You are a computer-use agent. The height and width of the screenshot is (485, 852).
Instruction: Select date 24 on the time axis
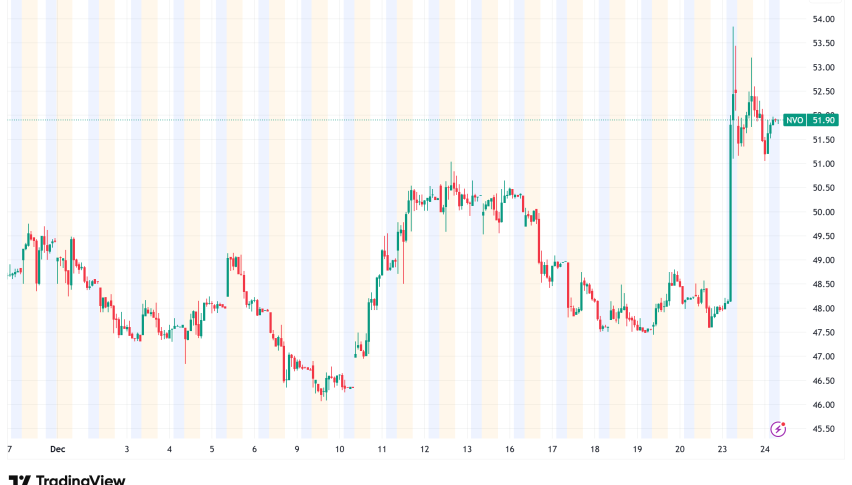click(x=764, y=451)
